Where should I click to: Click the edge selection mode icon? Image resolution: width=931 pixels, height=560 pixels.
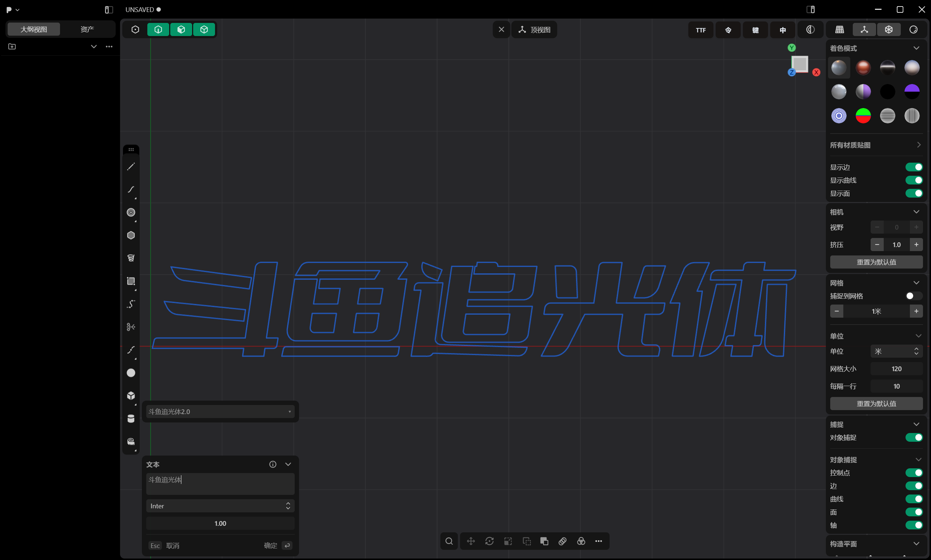tap(158, 29)
